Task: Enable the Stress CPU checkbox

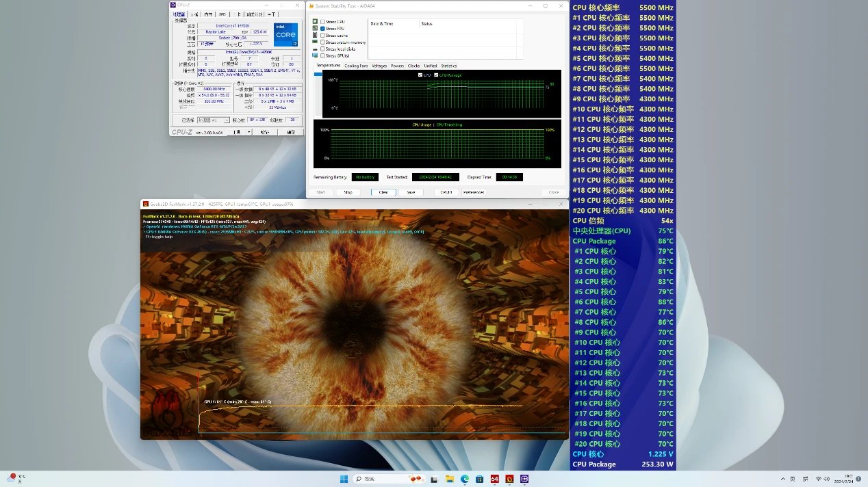Action: [322, 22]
